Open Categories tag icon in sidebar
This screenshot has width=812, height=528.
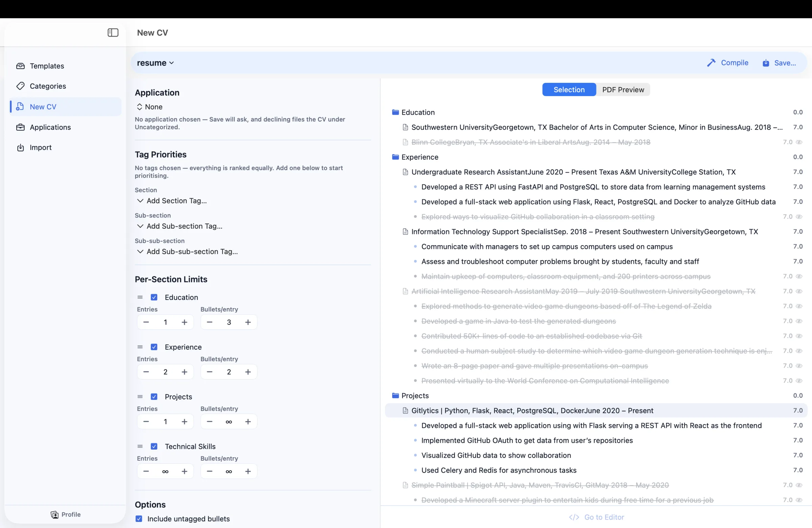pos(21,86)
